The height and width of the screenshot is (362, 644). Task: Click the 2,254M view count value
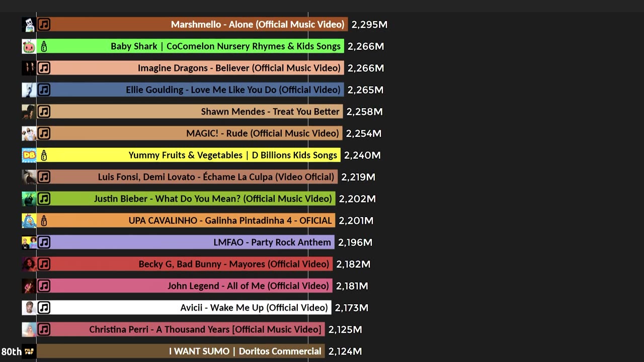click(x=364, y=133)
